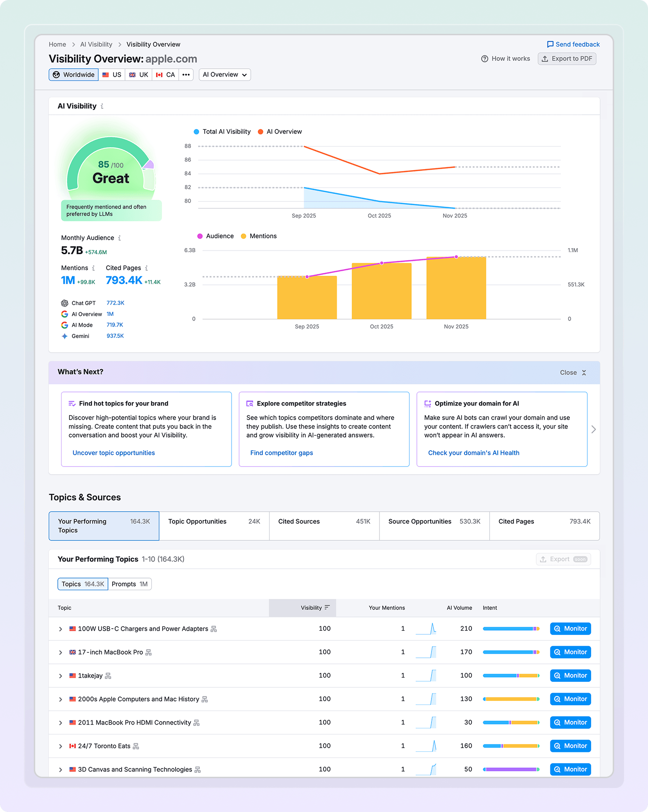Select the UK region filter
This screenshot has width=648, height=812.
click(x=139, y=75)
